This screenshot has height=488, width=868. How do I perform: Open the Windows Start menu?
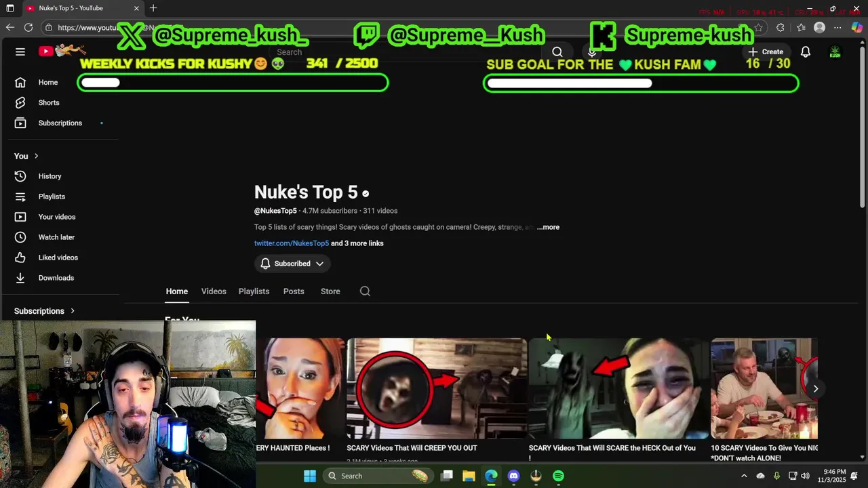[x=310, y=476]
